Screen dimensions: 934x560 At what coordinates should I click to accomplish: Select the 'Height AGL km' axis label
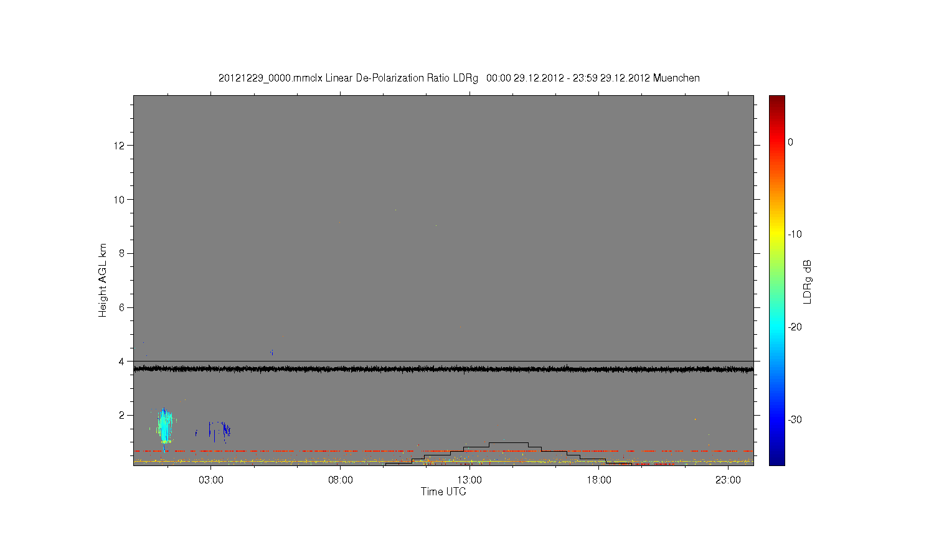click(x=103, y=280)
